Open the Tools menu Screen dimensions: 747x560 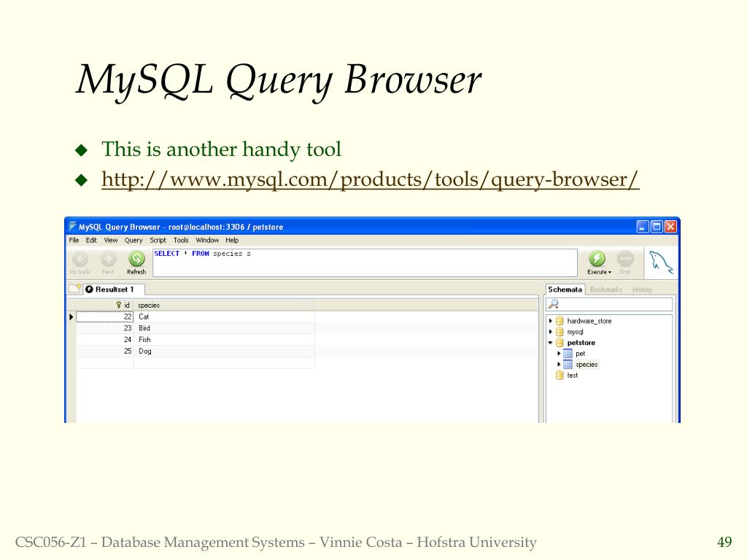[181, 241]
